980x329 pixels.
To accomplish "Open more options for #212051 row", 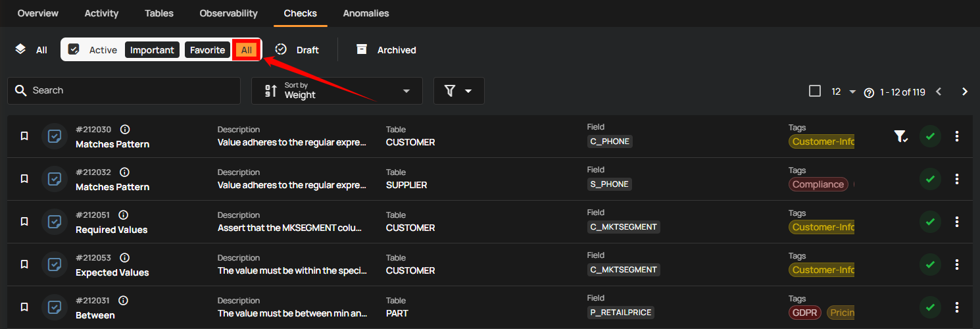I will pyautogui.click(x=957, y=222).
